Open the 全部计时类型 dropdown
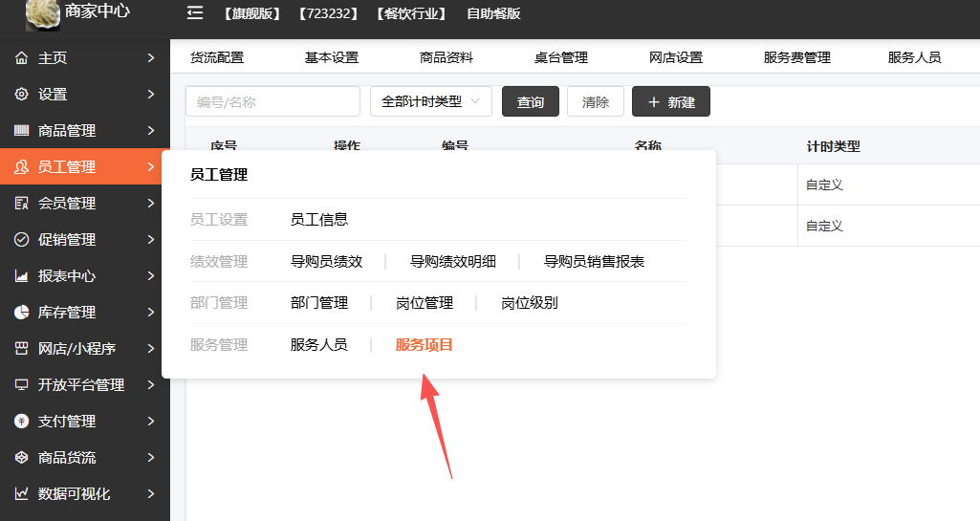Screen dimensions: 980x521 (x=431, y=101)
